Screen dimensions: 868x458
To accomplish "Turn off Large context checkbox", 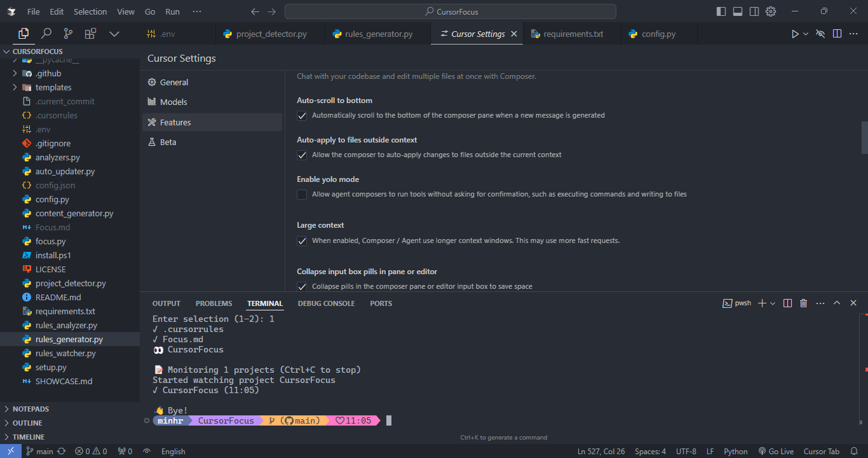I will (x=302, y=241).
